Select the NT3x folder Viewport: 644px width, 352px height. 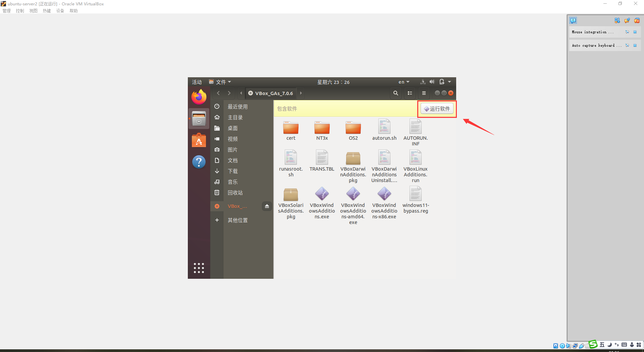coord(322,131)
